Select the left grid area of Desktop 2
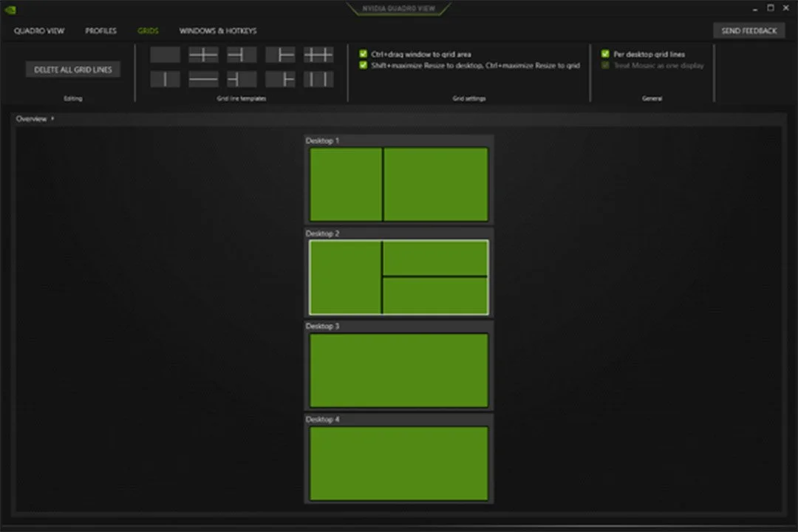 tap(346, 278)
